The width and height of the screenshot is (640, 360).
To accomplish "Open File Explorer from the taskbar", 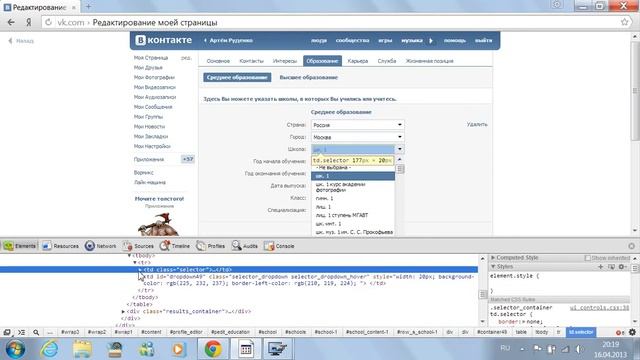I will 82,349.
